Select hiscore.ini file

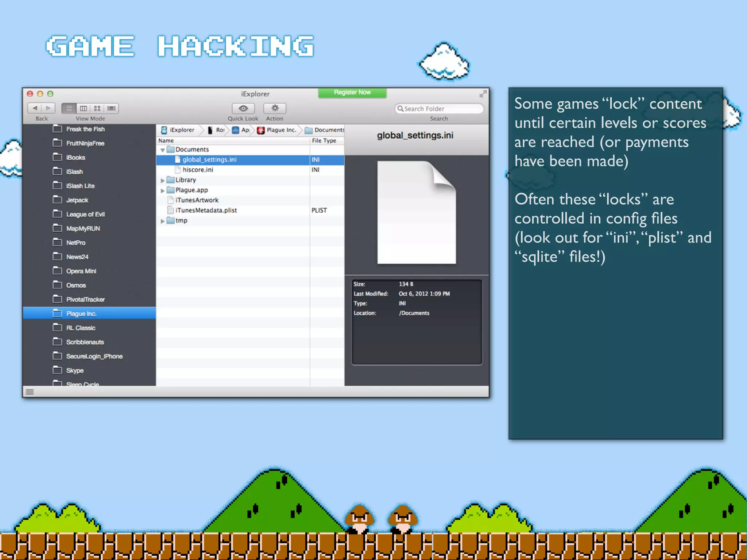(x=198, y=170)
